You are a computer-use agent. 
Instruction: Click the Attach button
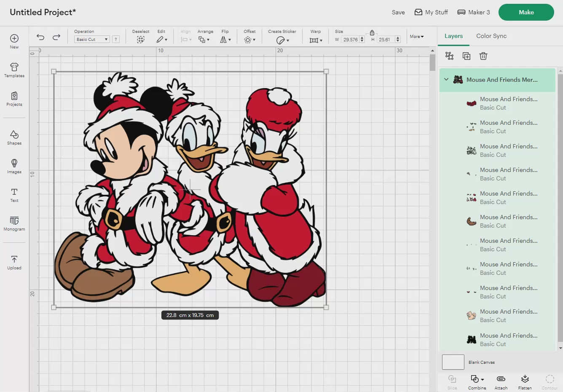[x=501, y=382]
